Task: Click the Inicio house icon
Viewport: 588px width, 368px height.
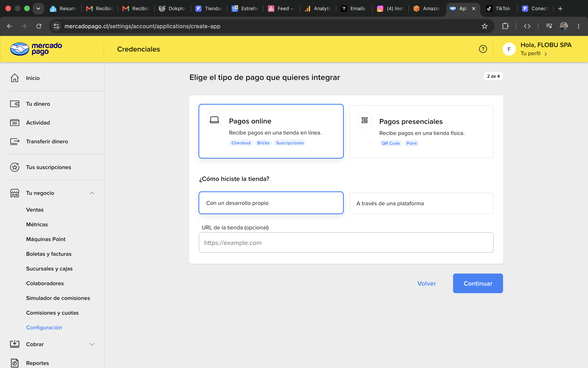Action: pos(14,78)
